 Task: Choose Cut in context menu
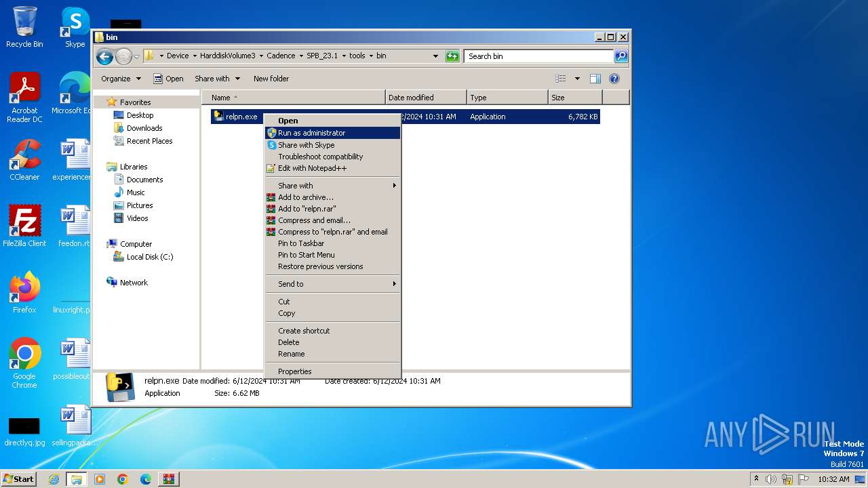(332, 302)
